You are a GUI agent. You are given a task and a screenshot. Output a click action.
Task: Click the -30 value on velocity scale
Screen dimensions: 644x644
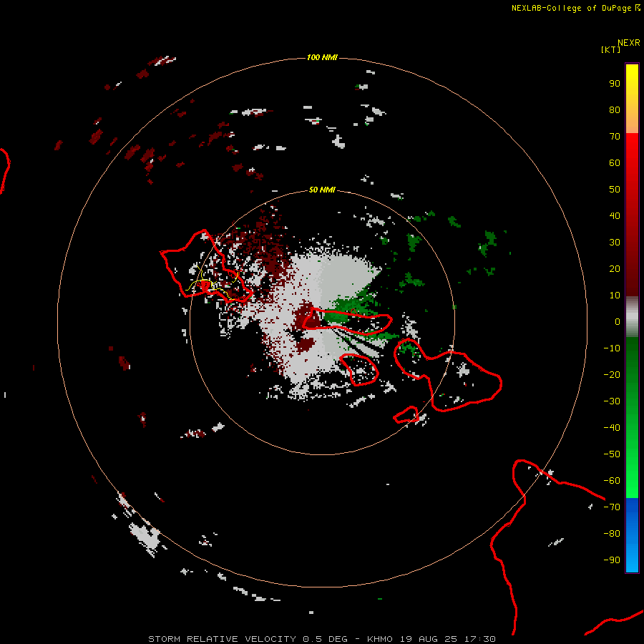pos(612,401)
